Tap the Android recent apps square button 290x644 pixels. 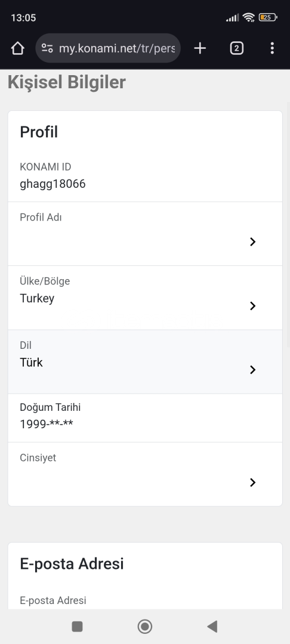click(77, 626)
